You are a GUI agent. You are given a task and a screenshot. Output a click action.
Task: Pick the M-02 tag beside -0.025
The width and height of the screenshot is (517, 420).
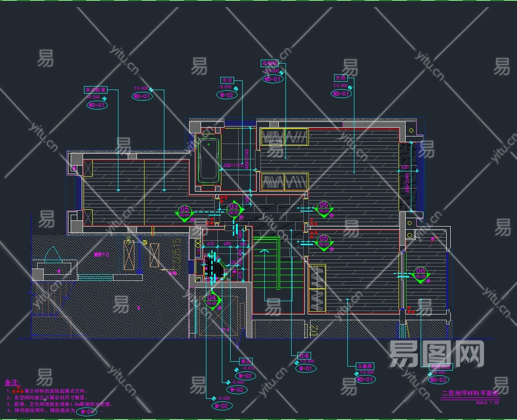point(221,406)
